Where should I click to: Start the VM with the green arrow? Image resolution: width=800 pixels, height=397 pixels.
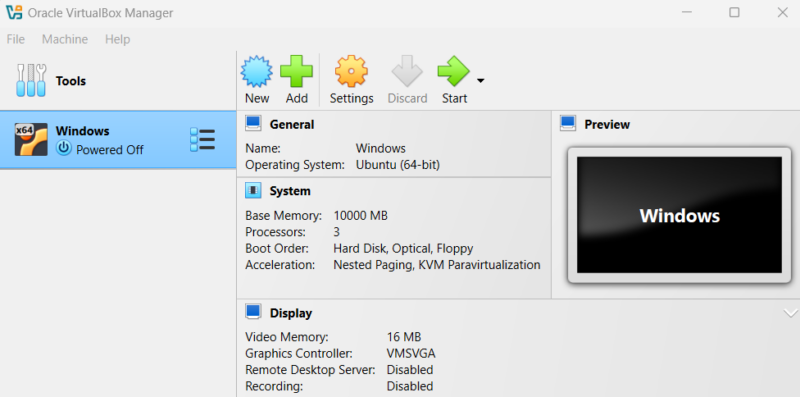[454, 71]
